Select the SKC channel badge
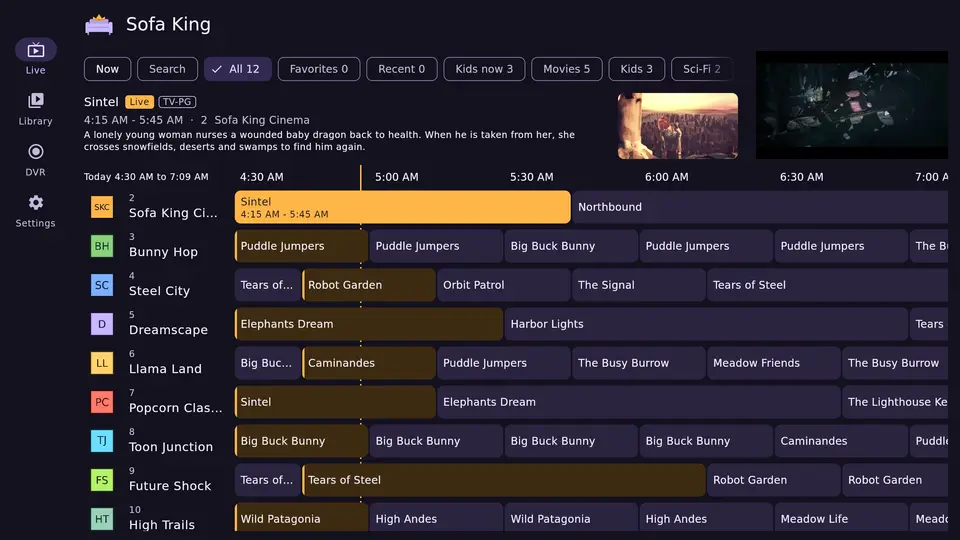Viewport: 960px width, 540px height. 102,207
